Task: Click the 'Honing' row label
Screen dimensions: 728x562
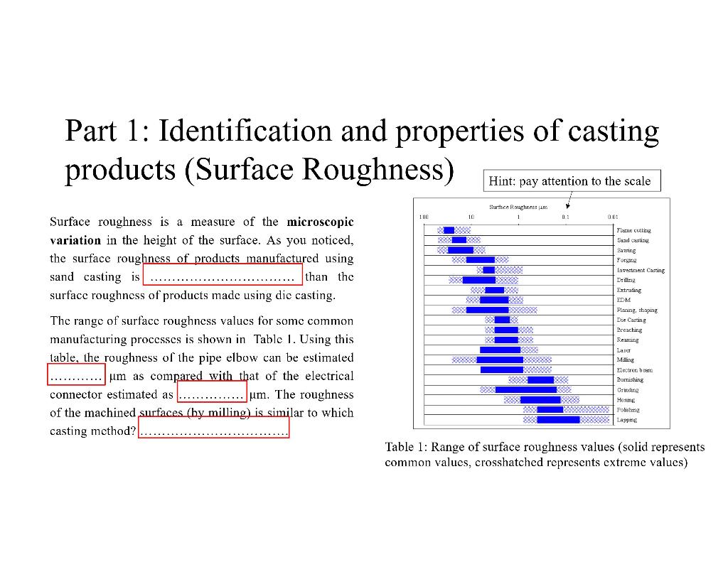Action: point(626,399)
